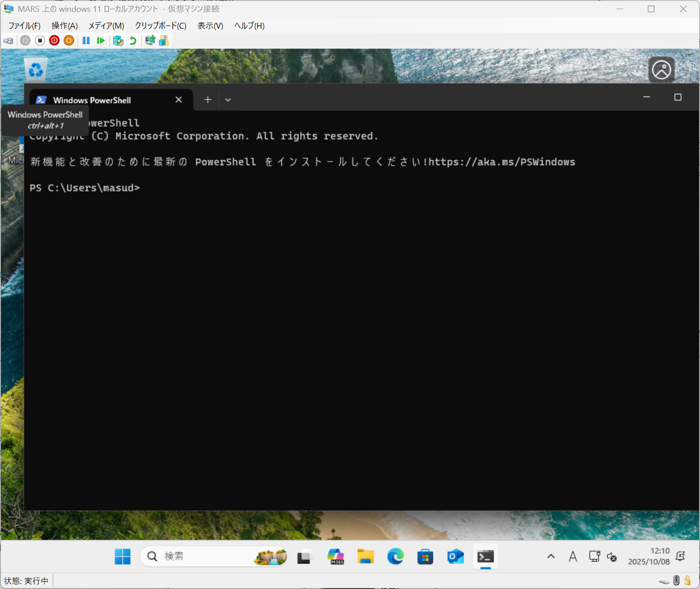Launch Microsoft Edge from the guest taskbar
This screenshot has height=589, width=700.
click(x=395, y=556)
